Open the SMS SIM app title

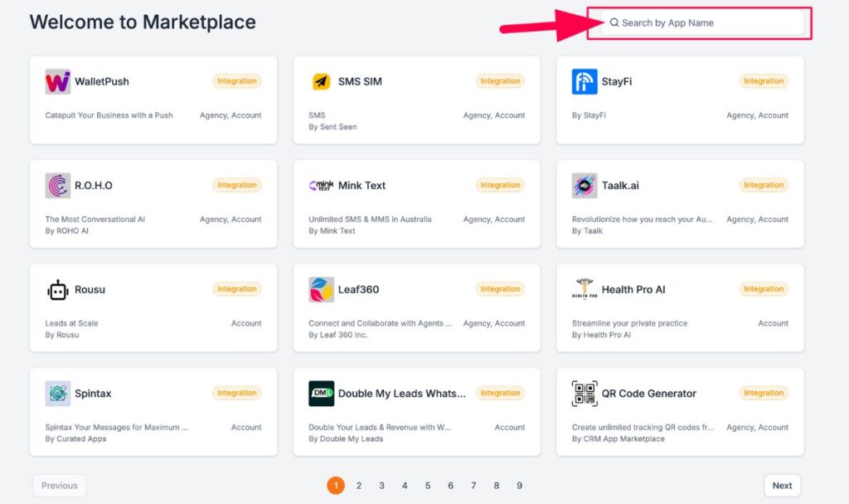point(360,82)
